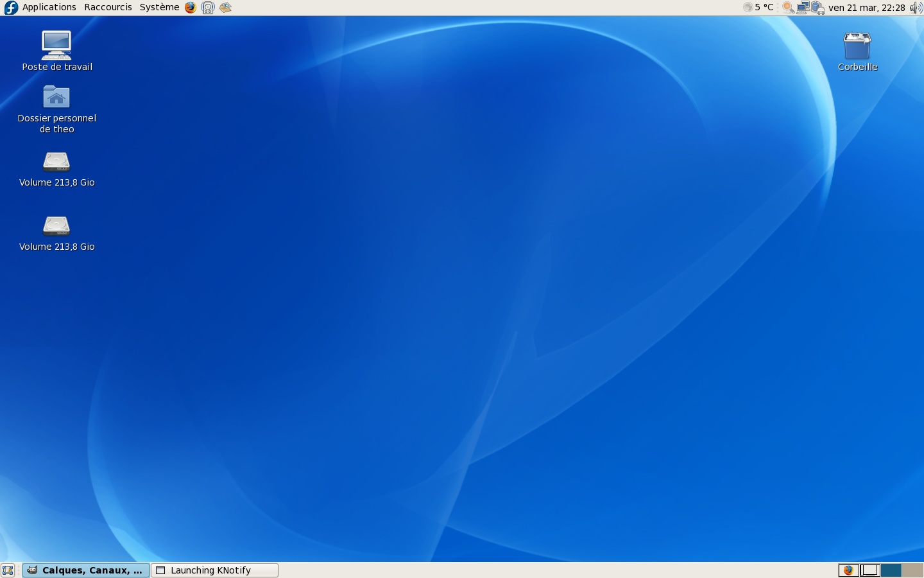
Task: Open the calendar from ven 21 mar, 22:28
Action: point(867,8)
